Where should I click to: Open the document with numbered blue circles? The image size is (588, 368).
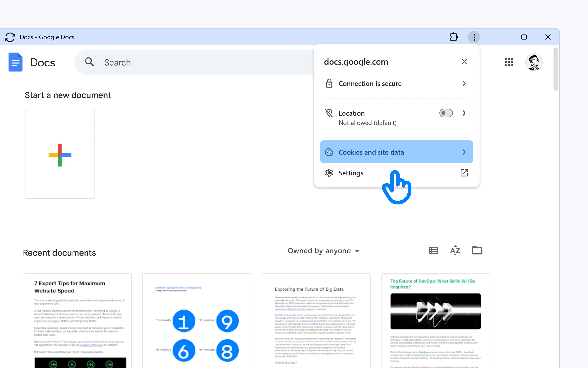click(197, 321)
